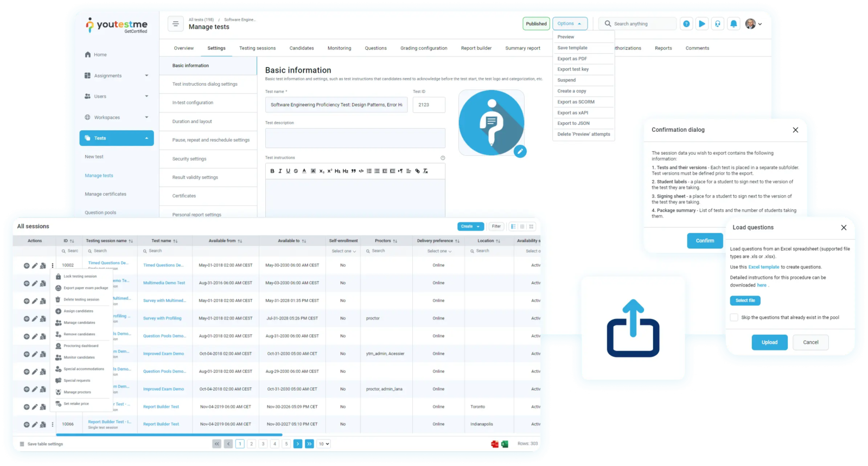This screenshot has height=466, width=868.
Task: Click the Test description input field
Action: pyautogui.click(x=355, y=138)
